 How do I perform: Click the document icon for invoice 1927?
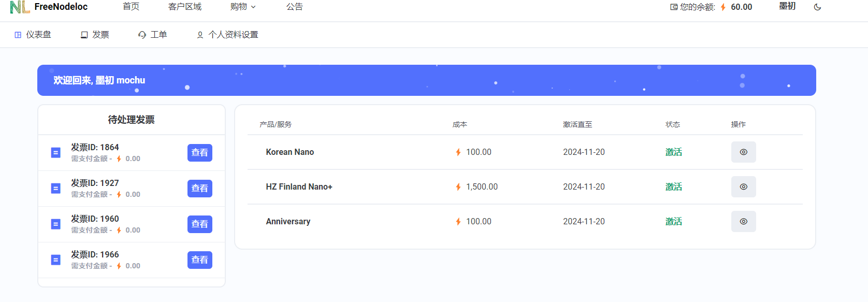pos(56,189)
